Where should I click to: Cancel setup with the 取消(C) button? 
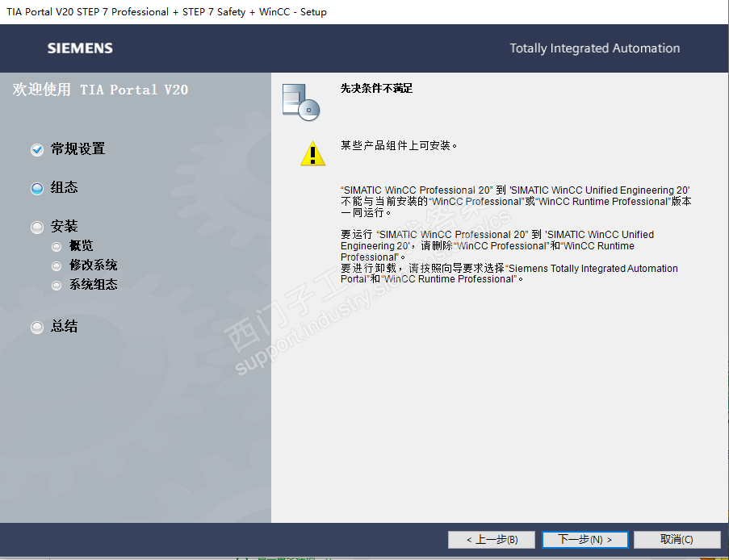pos(677,540)
